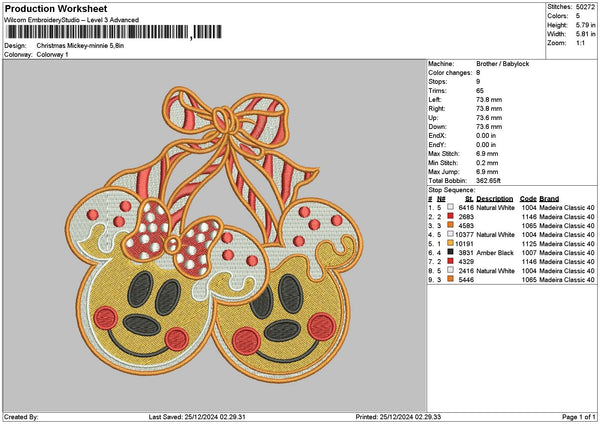Image resolution: width=600 pixels, height=424 pixels.
Task: Select the Max Stitch: label
Action: tap(444, 154)
